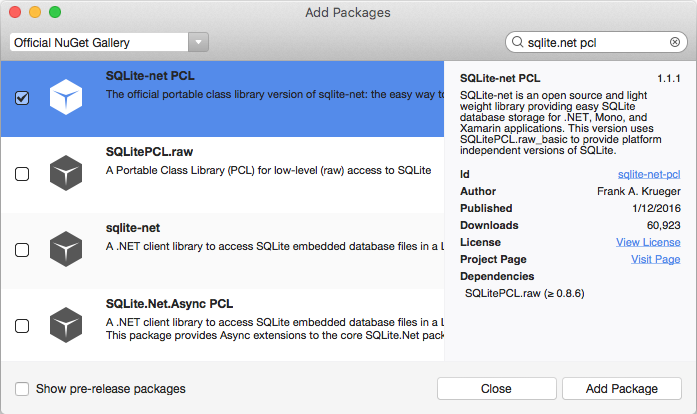The height and width of the screenshot is (414, 697).
Task: Click the downloads count 60,923
Action: (x=664, y=225)
